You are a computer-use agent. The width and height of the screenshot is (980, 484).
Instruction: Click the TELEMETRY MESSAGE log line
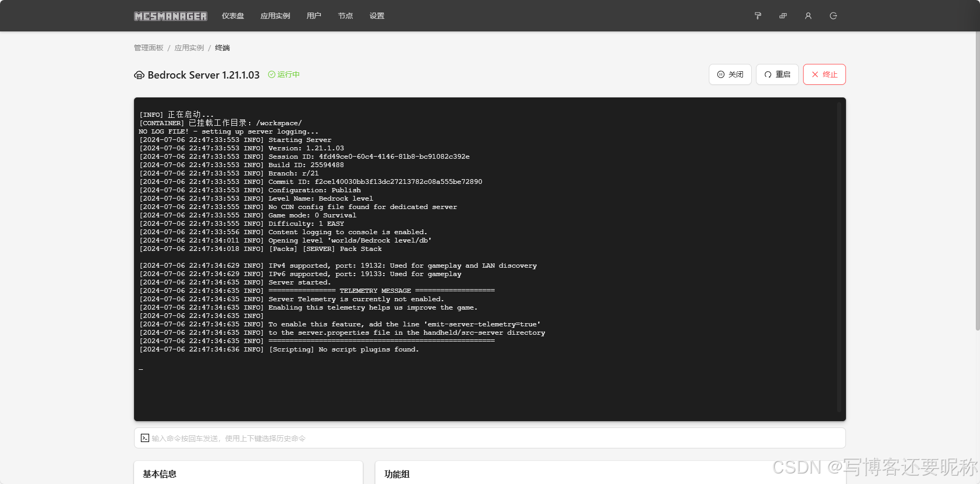[x=317, y=291]
